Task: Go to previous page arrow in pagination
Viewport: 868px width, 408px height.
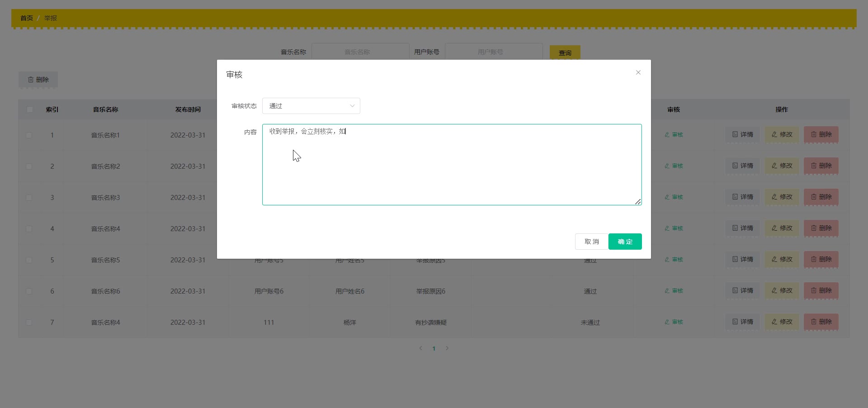Action: point(421,348)
